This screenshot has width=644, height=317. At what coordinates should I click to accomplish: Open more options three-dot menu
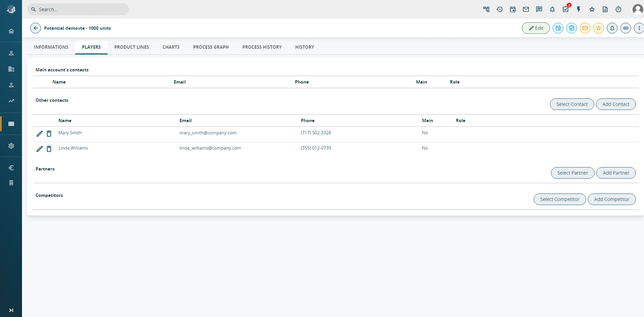coord(639,28)
